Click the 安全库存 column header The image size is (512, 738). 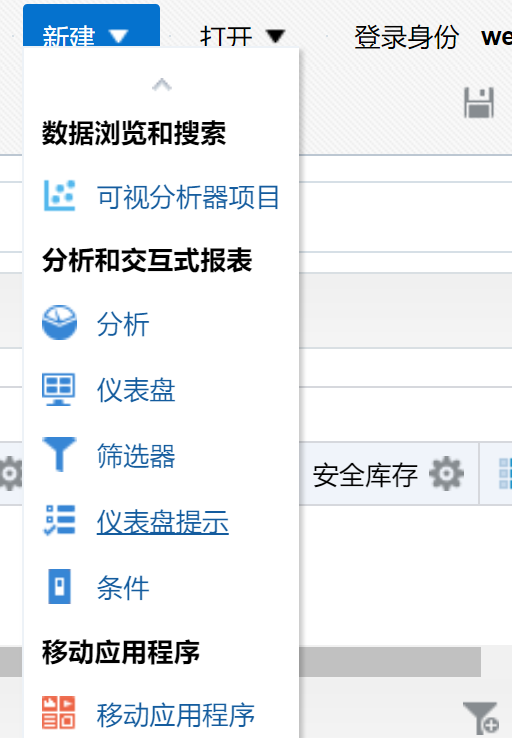(x=365, y=474)
